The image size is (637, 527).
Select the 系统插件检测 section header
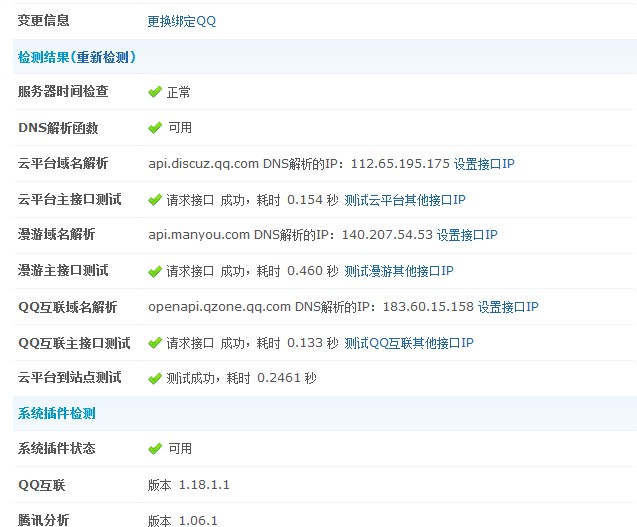tap(56, 413)
